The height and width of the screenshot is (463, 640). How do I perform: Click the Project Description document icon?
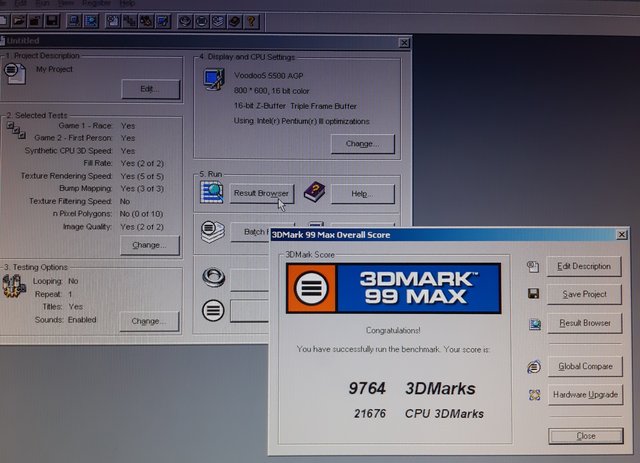(15, 73)
